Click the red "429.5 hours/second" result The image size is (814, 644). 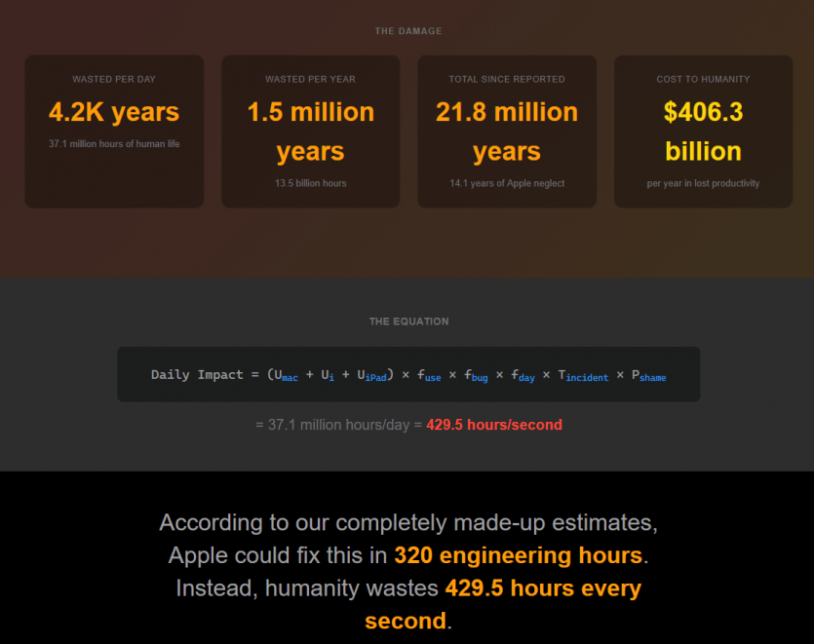tap(493, 425)
